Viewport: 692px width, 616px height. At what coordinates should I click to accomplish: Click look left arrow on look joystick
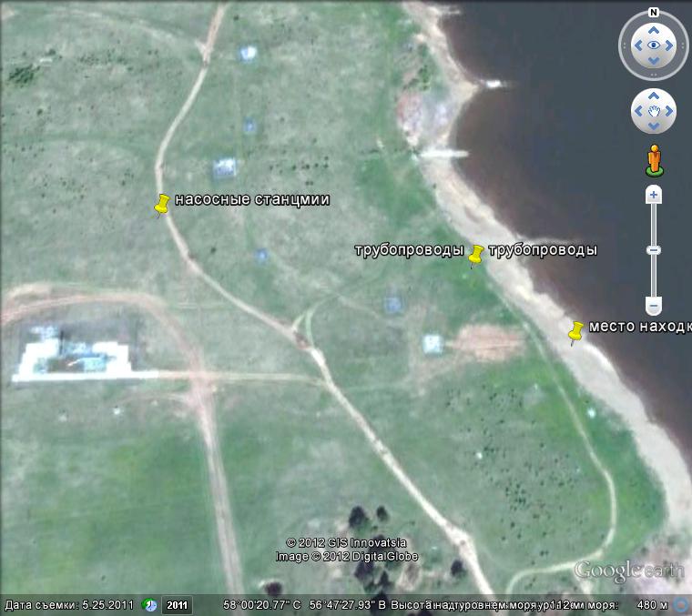(x=637, y=45)
